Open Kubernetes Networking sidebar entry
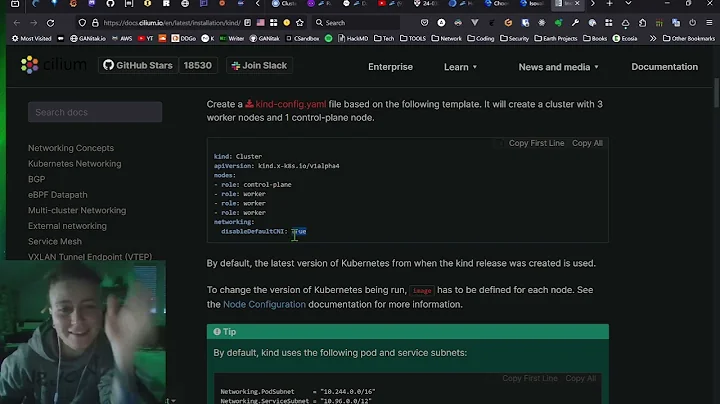This screenshot has width=720, height=404. 74,164
